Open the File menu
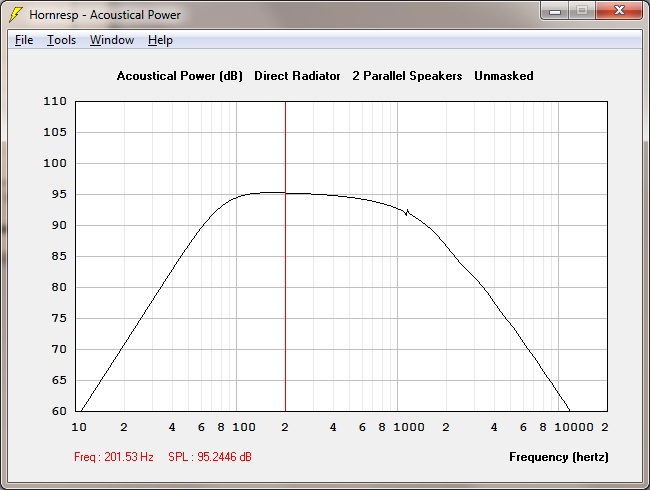The height and width of the screenshot is (490, 650). point(24,40)
